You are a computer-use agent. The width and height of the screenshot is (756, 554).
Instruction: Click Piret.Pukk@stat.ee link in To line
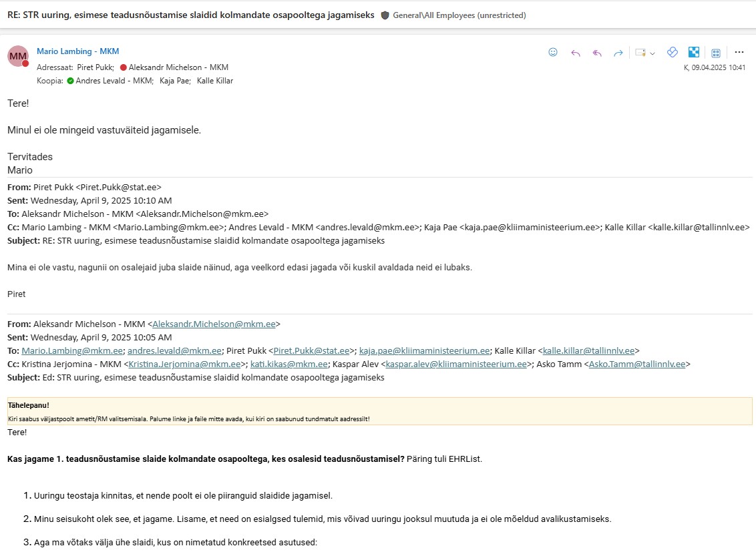311,350
